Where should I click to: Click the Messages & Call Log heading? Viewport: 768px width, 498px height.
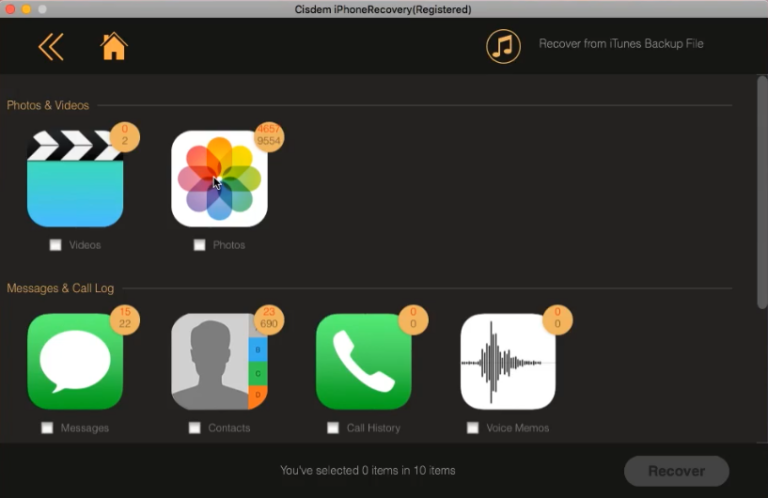(x=60, y=288)
